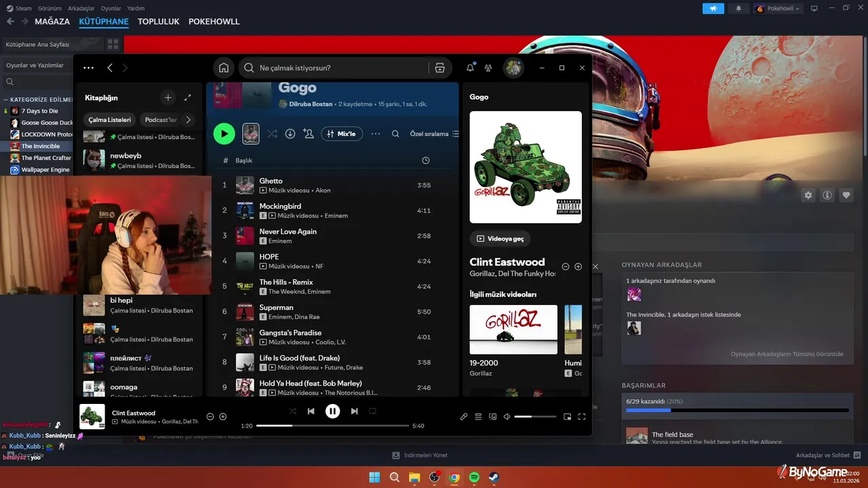Create a new playlist with plus icon
Viewport: 868px width, 488px height.
point(168,98)
